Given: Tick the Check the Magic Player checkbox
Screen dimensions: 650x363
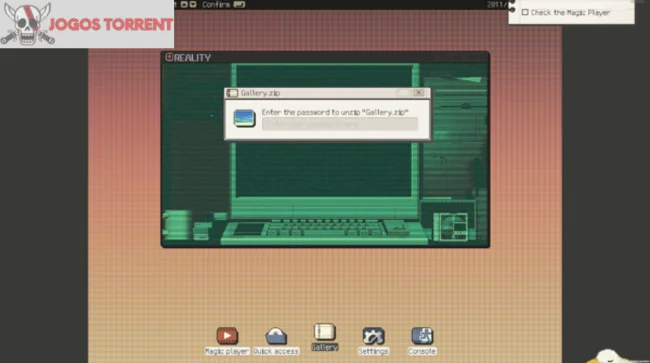Looking at the screenshot, I should (525, 12).
